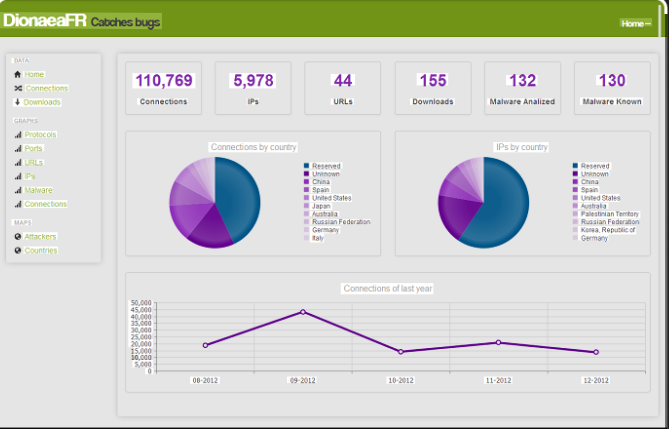Click the Reserved swatch in Connections legend
Screen dimensions: 669x429
[307, 166]
